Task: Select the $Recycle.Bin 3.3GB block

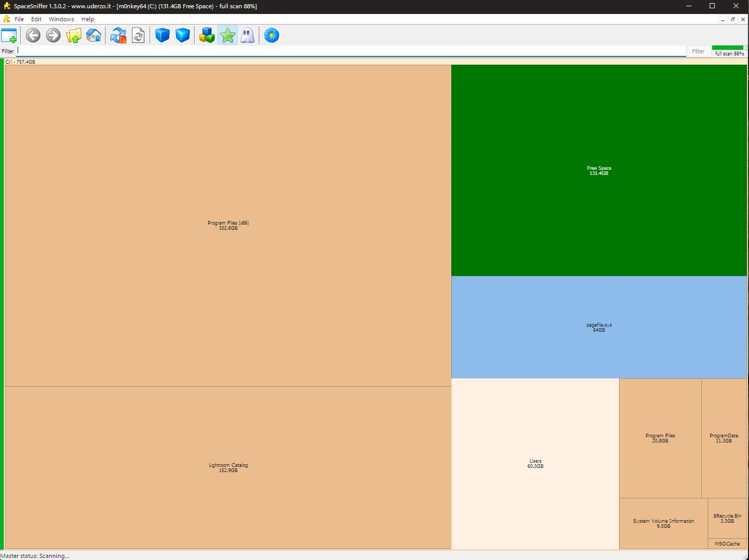Action: [727, 519]
